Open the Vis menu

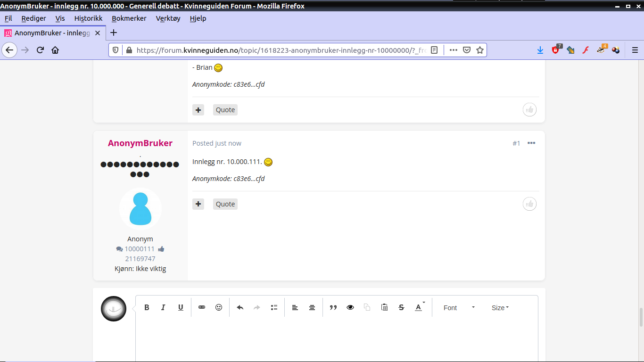[x=60, y=18]
